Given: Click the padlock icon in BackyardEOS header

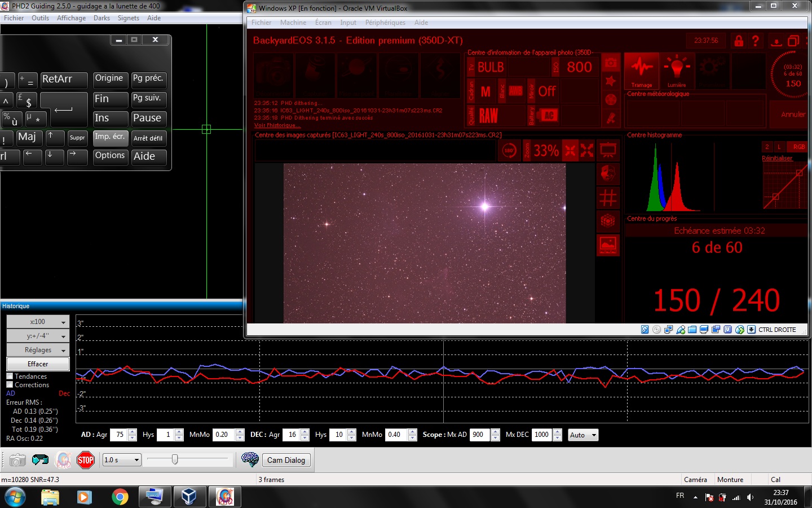Looking at the screenshot, I should pos(738,41).
